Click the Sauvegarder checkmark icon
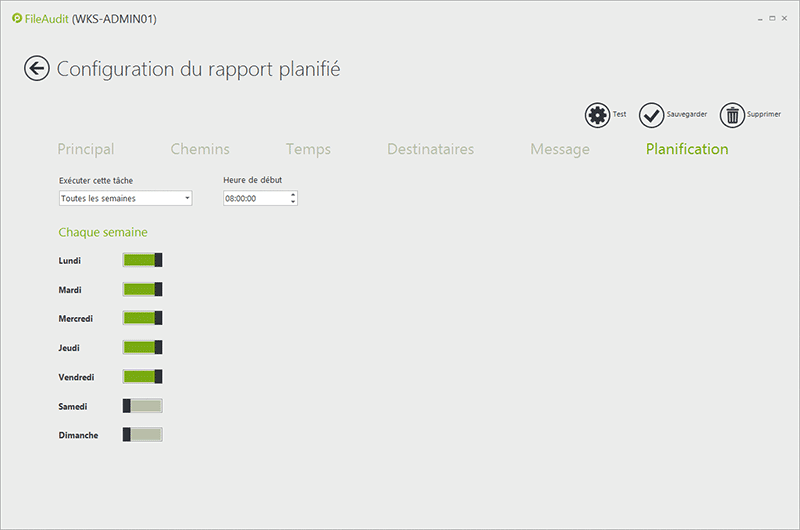800x530 pixels. tap(651, 115)
